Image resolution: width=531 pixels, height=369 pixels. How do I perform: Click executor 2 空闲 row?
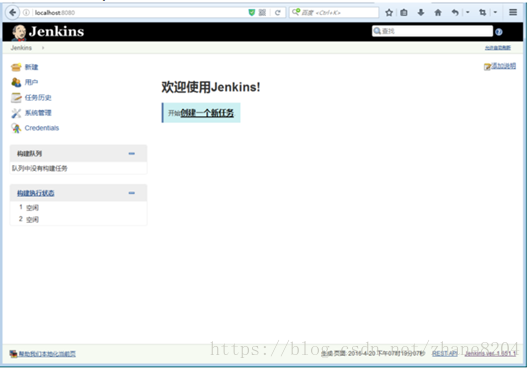click(79, 219)
